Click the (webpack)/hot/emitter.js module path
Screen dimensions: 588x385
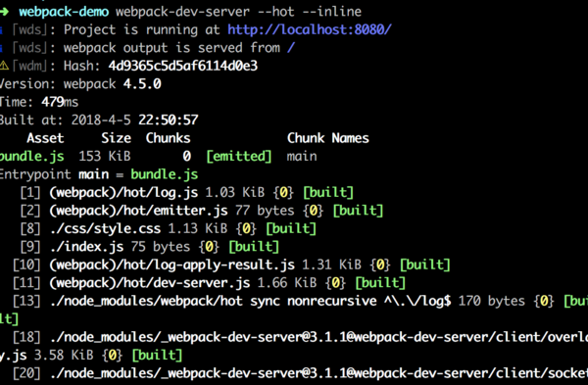(x=138, y=211)
